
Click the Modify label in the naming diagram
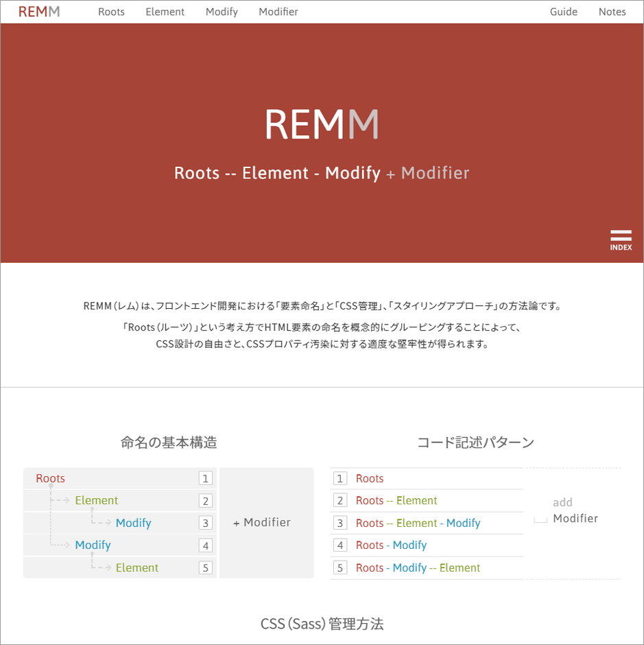click(x=133, y=523)
